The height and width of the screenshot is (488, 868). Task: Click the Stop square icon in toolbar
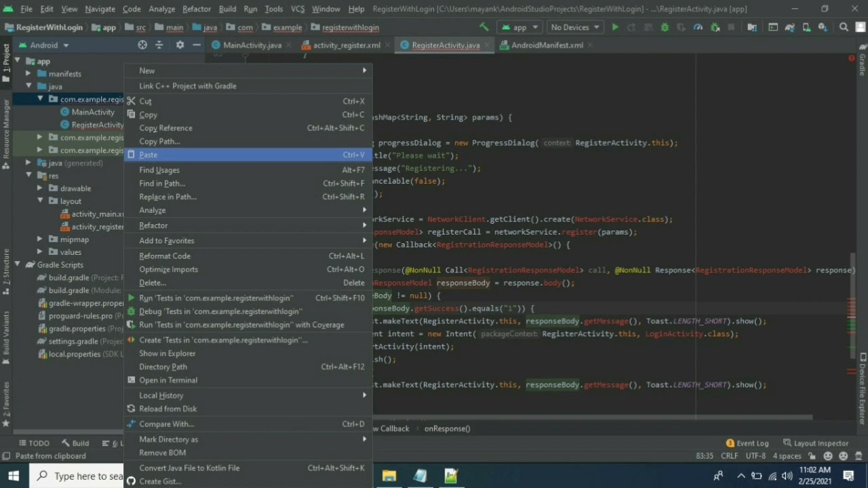point(731,27)
